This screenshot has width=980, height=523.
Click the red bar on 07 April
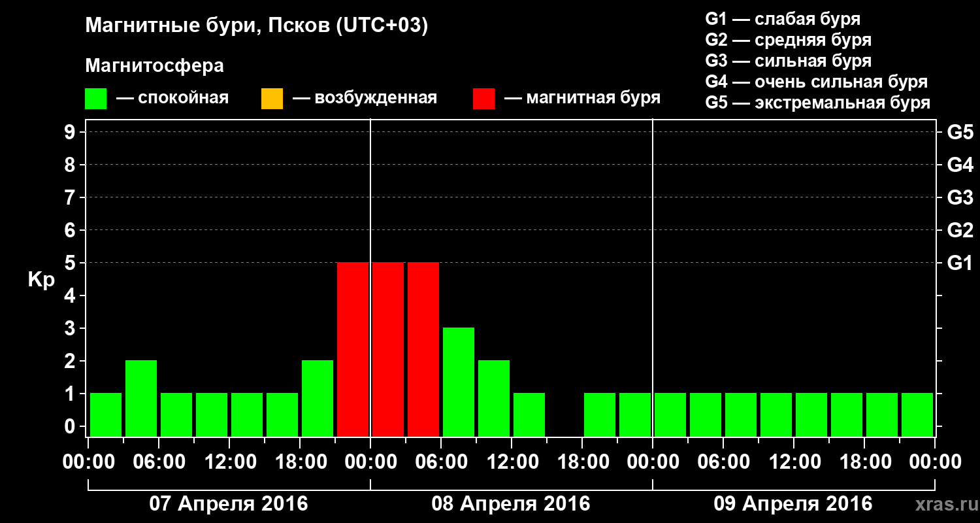click(353, 349)
